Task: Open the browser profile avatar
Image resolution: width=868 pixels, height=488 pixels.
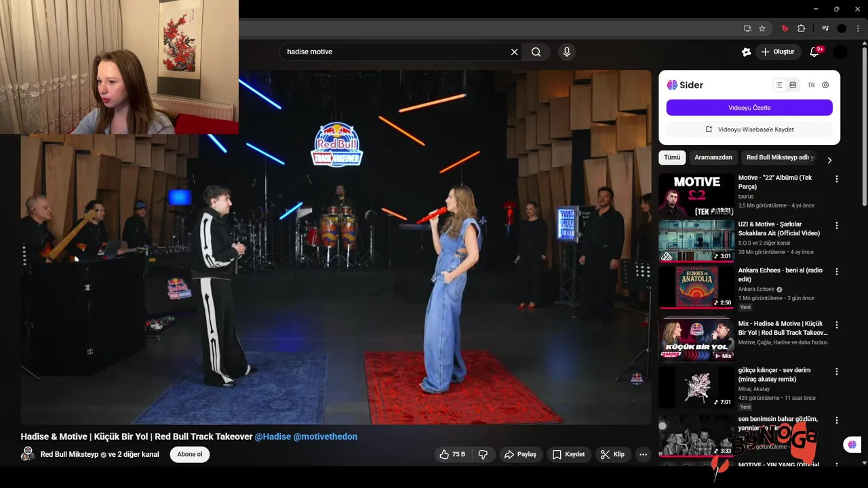Action: click(x=842, y=28)
